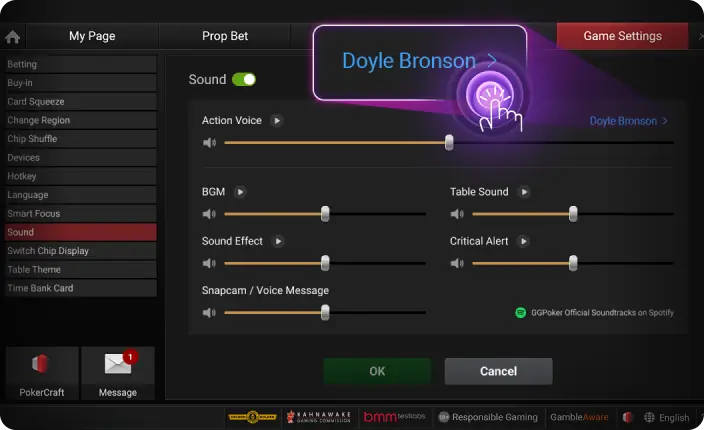The image size is (704, 430).
Task: Open Responsible Gaming info
Action: click(488, 417)
